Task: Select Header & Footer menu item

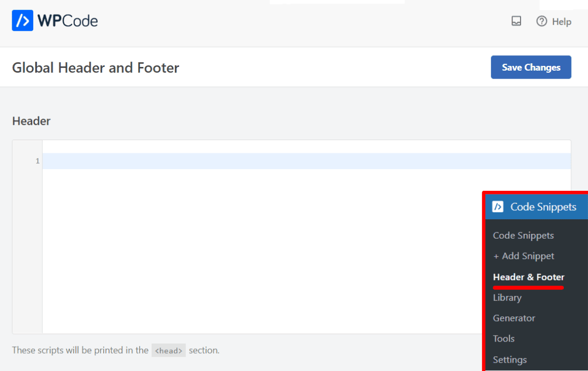Action: click(x=528, y=277)
